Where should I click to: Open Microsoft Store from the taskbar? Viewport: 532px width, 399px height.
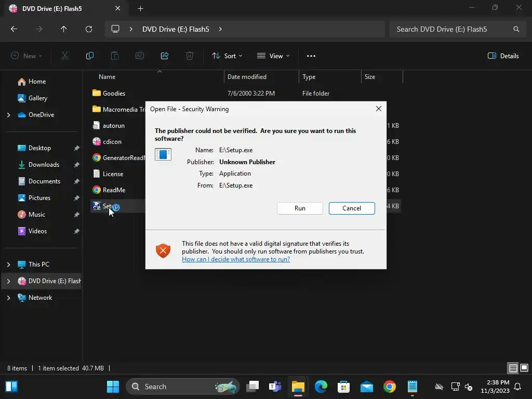344,387
